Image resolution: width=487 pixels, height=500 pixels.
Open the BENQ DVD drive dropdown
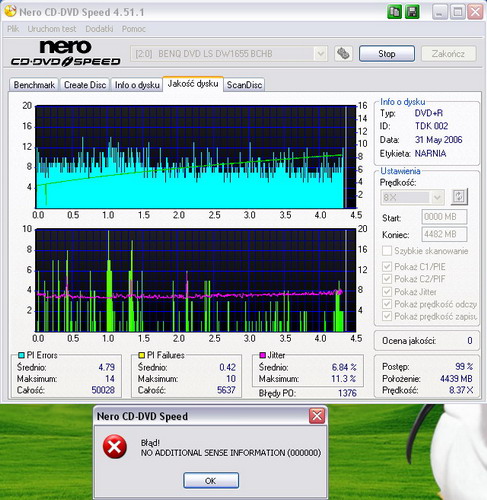click(320, 54)
